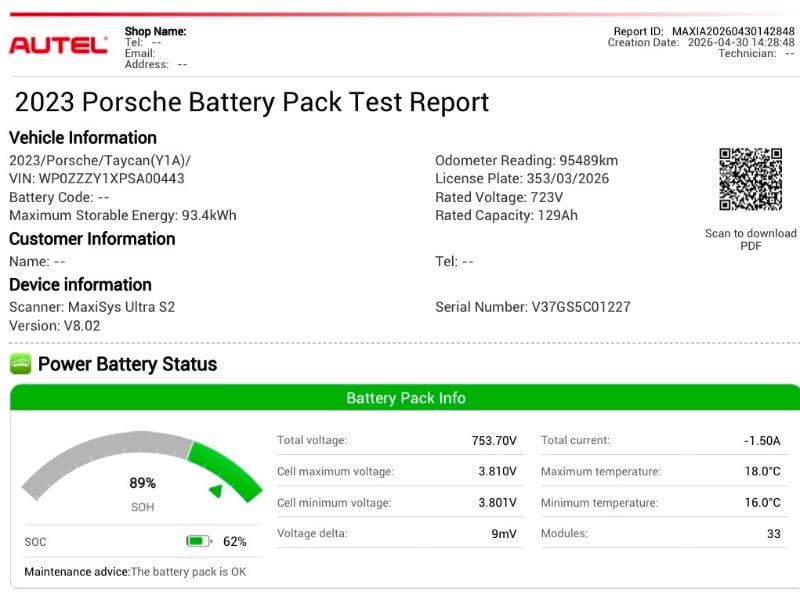Click the customer Tel field
The height and width of the screenshot is (596, 800).
[x=454, y=261]
